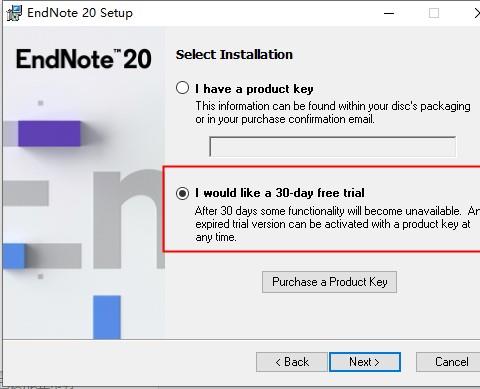Minimize the EndNote 20 Setup window

[389, 13]
